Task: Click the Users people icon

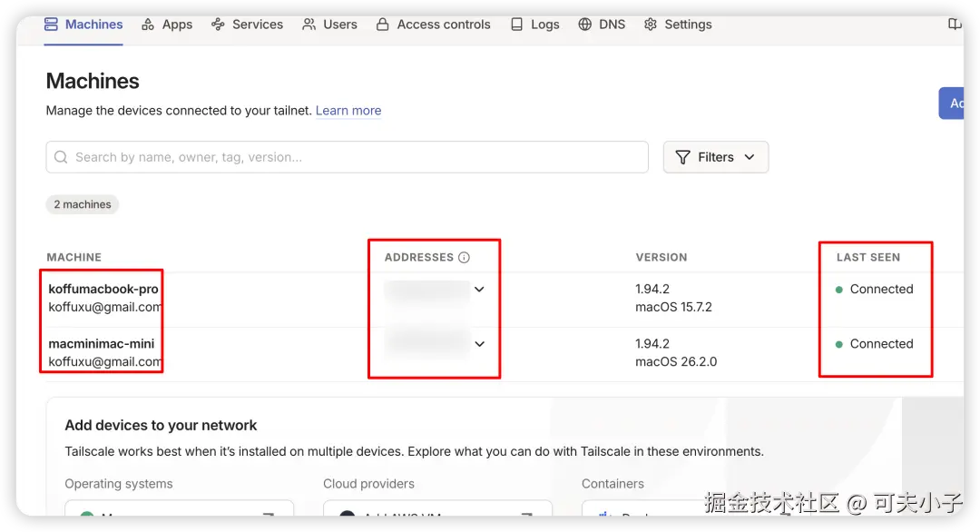Action: (309, 25)
